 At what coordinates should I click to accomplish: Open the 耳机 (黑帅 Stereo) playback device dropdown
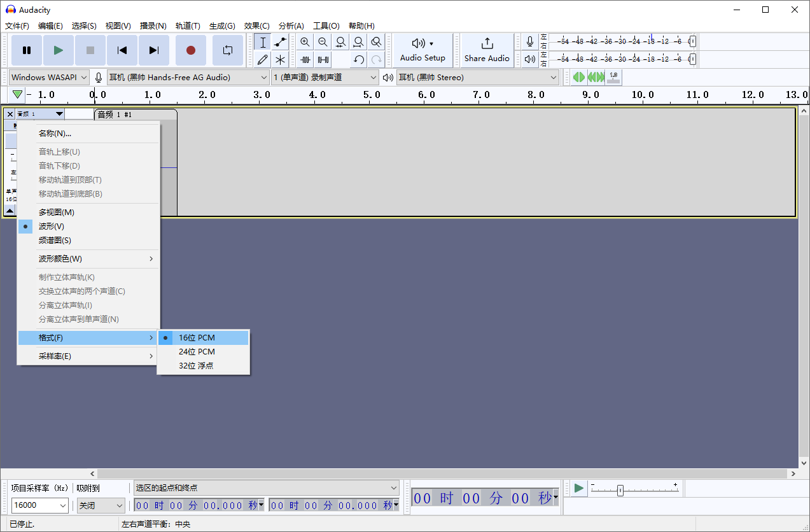pos(478,78)
